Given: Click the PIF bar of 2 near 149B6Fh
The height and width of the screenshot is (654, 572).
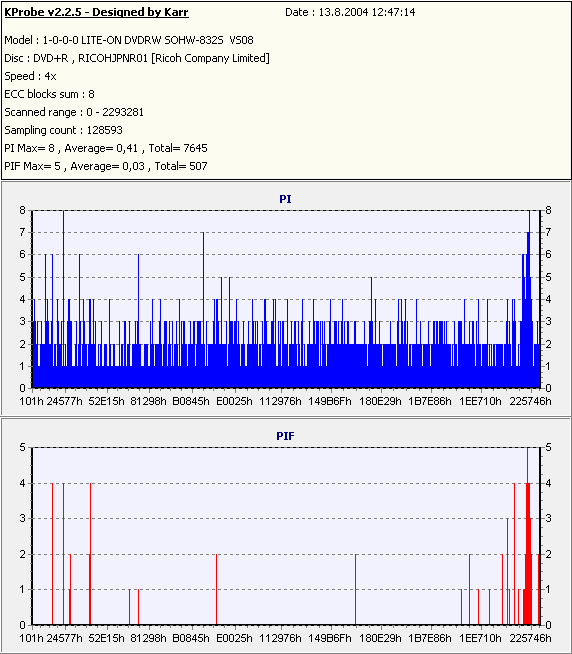Looking at the screenshot, I should (355, 589).
